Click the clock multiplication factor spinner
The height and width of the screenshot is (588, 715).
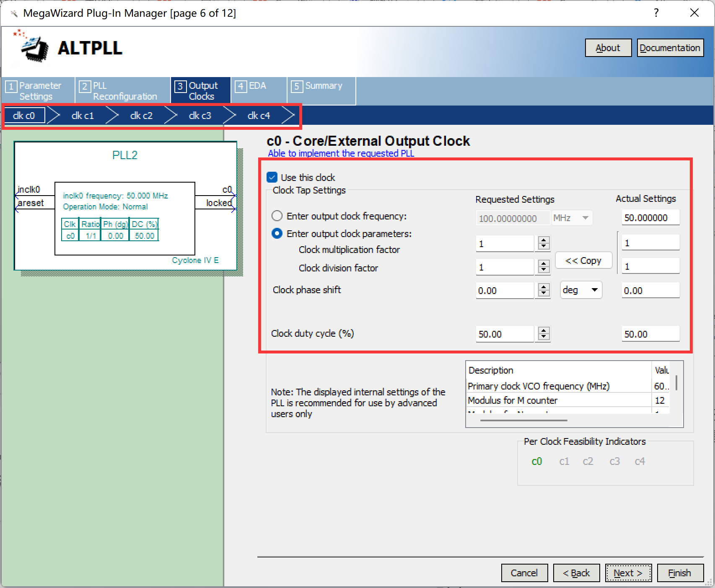[x=544, y=243]
